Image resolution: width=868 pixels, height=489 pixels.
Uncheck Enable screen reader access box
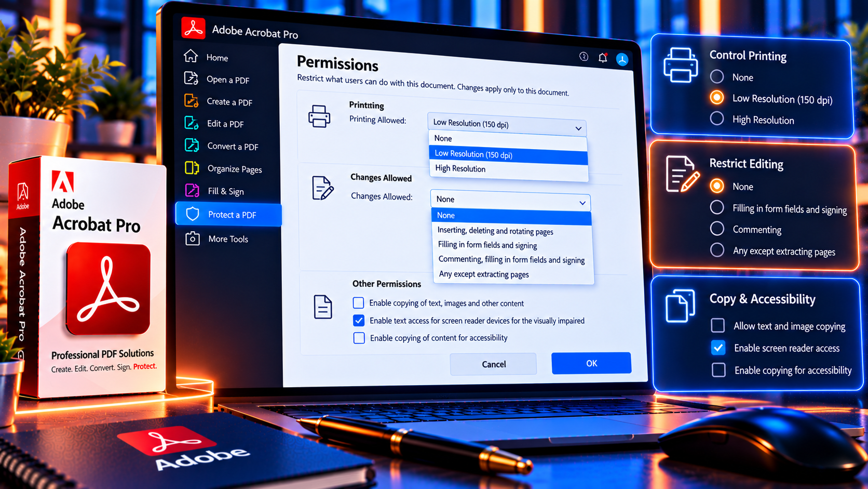[718, 348]
